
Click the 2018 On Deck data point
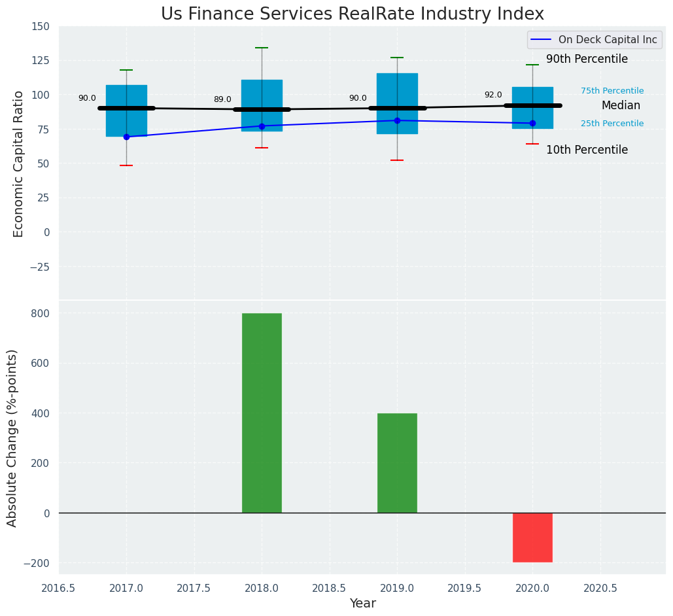point(262,126)
